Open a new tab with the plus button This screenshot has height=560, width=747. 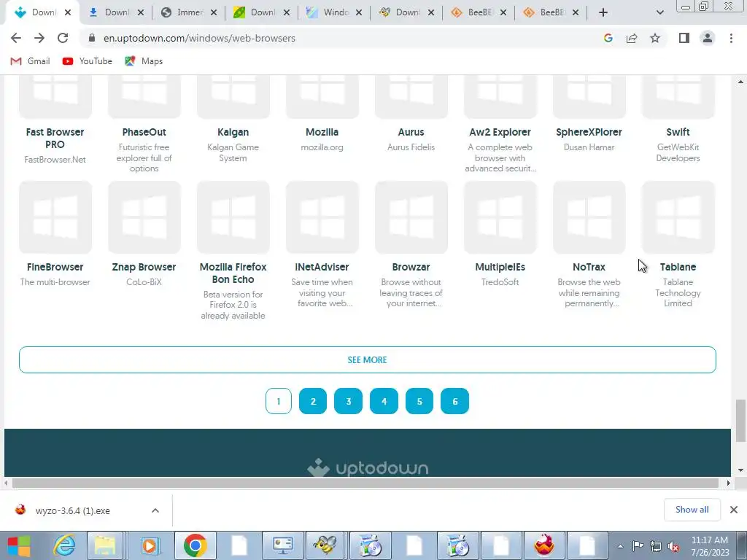coord(603,13)
